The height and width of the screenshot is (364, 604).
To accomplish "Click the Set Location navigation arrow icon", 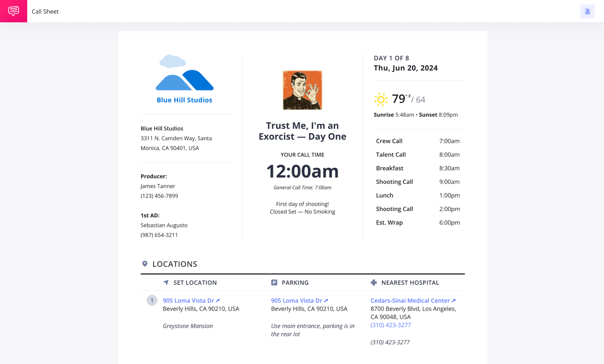I will pyautogui.click(x=166, y=283).
